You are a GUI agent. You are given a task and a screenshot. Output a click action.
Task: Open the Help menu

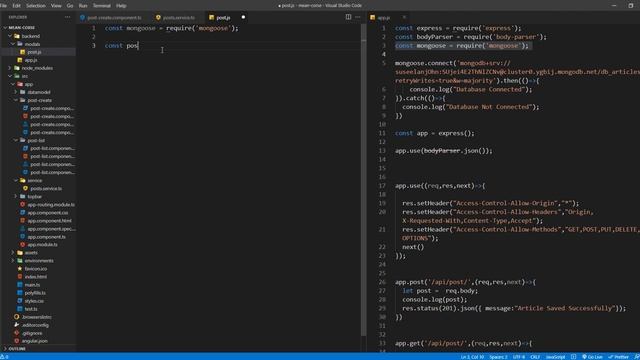tap(121, 6)
